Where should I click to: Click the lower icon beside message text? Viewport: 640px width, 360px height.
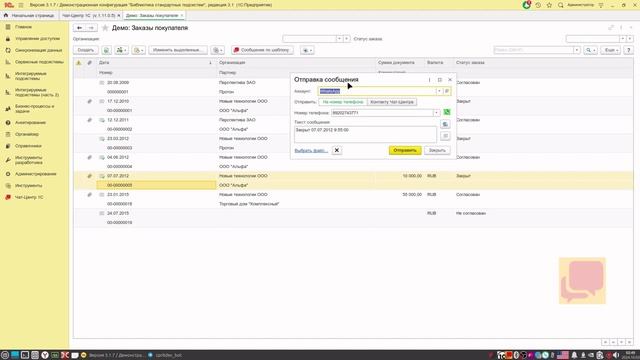point(445,136)
